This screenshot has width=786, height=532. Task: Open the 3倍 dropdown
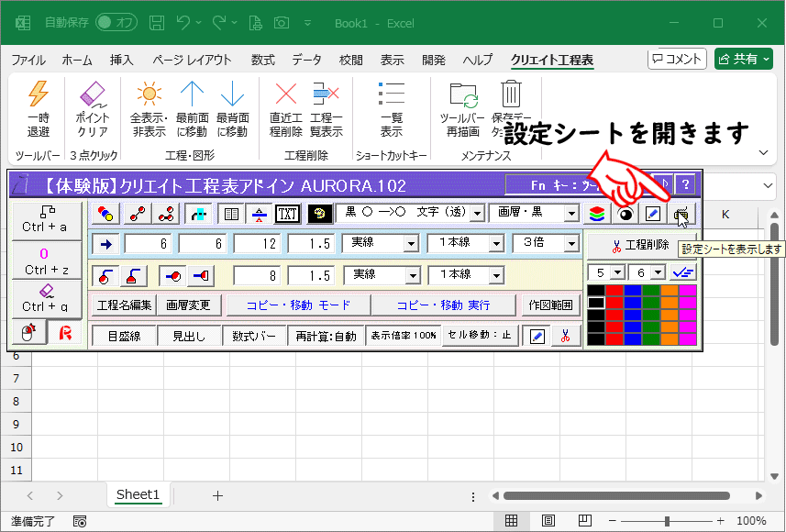coord(571,244)
